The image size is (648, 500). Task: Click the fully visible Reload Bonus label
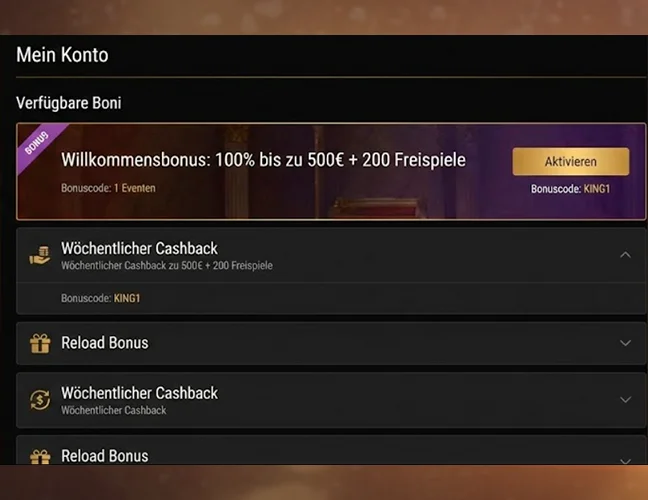pos(104,343)
